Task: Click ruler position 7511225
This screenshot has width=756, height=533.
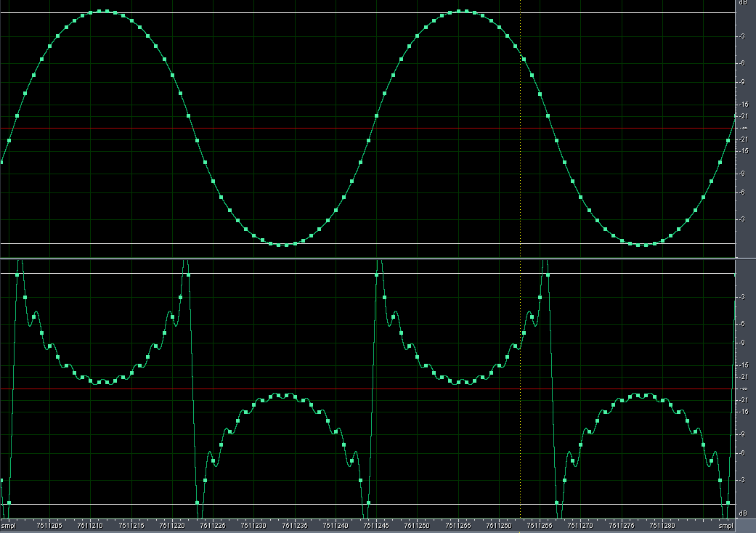Action: 213,526
